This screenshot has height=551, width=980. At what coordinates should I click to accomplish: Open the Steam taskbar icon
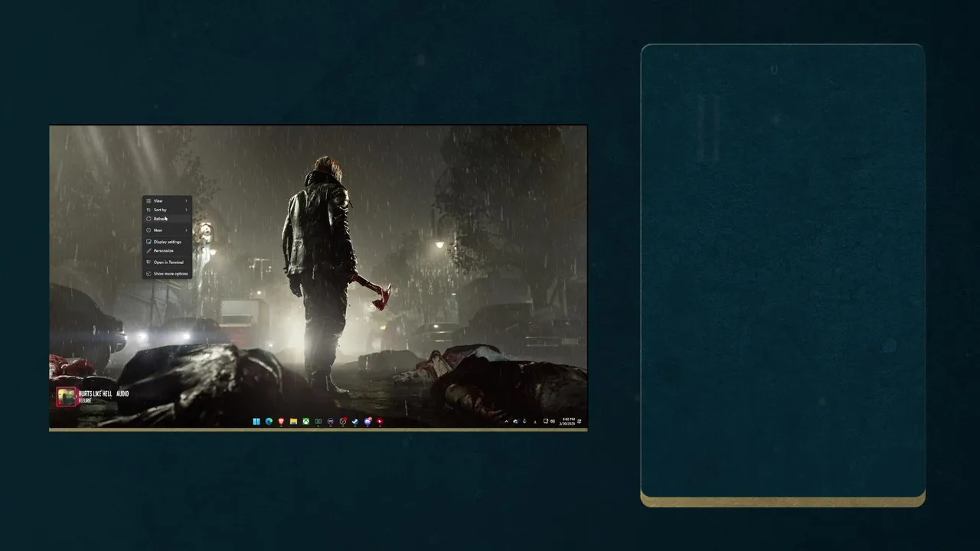coord(354,422)
